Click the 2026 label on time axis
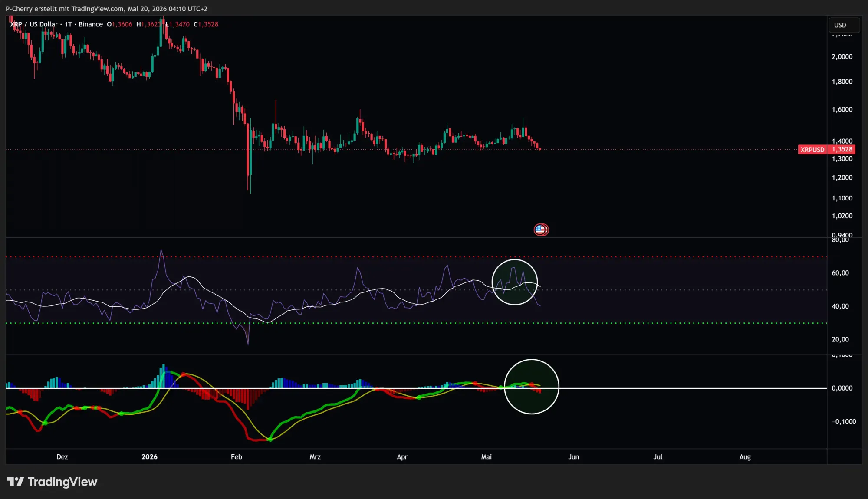The width and height of the screenshot is (868, 499). tap(150, 457)
